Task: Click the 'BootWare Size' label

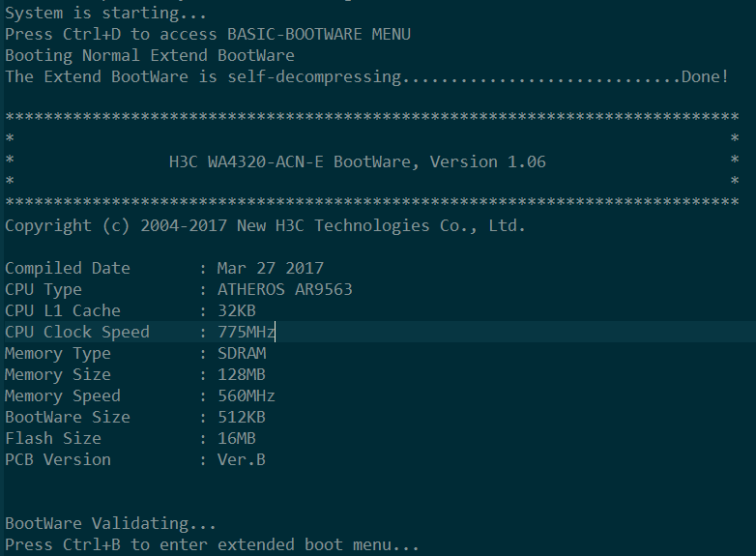Action: [68, 417]
